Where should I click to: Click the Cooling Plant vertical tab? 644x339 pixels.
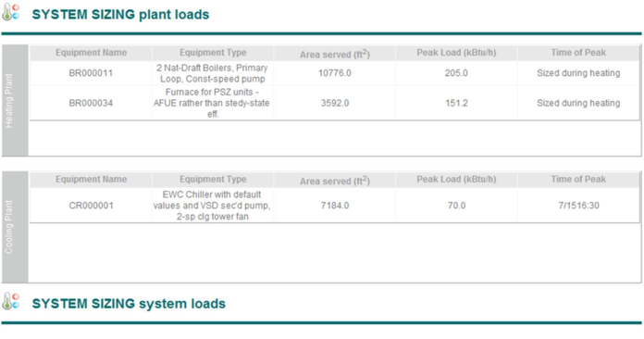pos(15,227)
